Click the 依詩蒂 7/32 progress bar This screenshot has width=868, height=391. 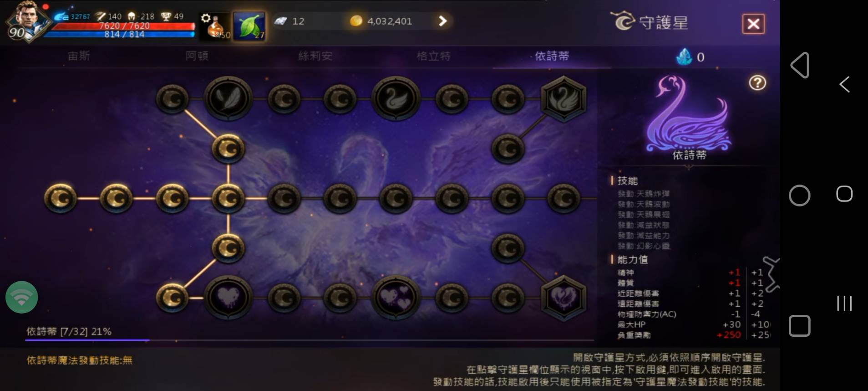click(310, 340)
